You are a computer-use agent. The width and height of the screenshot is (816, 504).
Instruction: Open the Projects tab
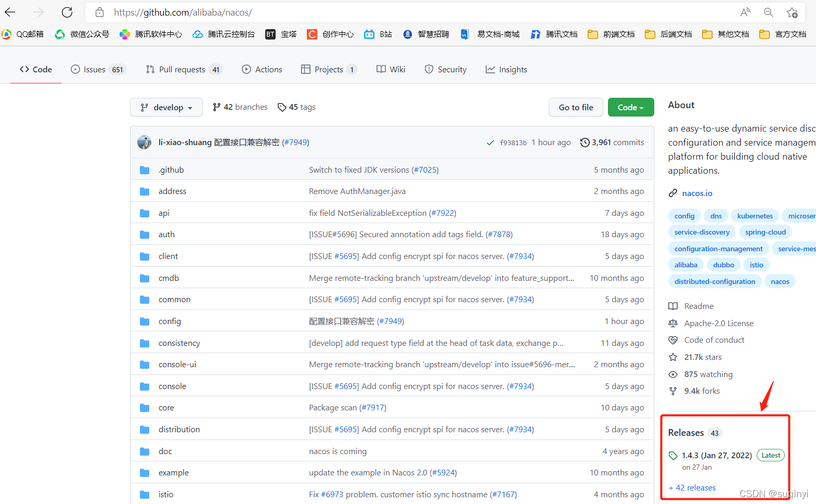329,69
